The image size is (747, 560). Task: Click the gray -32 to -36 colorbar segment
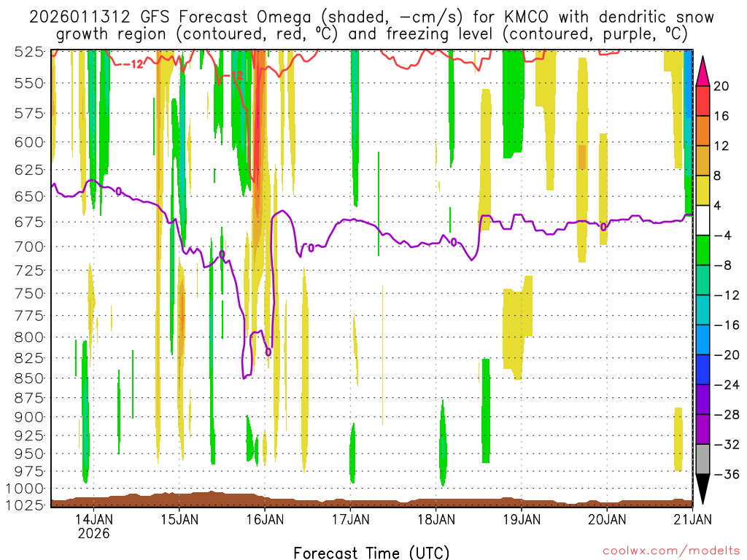point(703,459)
